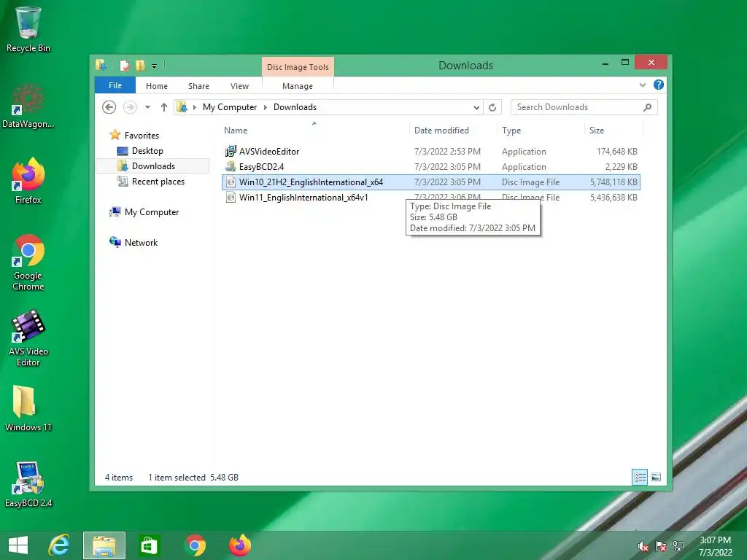Select Win10_21H2_EnglishInternational_x64 file
This screenshot has height=560, width=747.
[430, 182]
